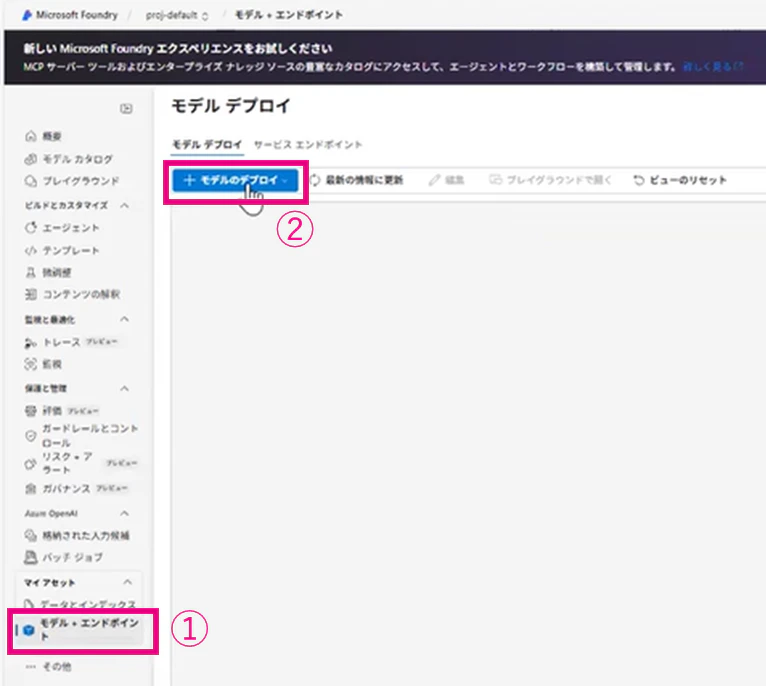The width and height of the screenshot is (766, 686).
Task: Open the proj-default project switcher
Action: tap(177, 16)
